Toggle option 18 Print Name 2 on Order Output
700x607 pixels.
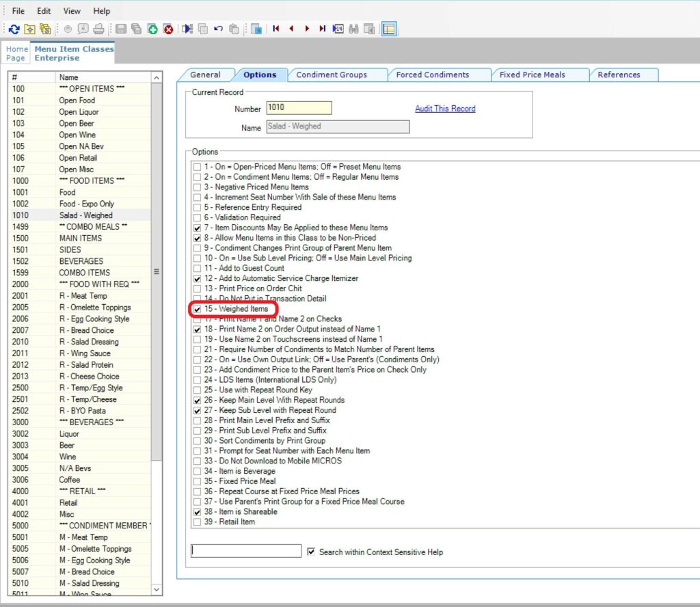(197, 330)
